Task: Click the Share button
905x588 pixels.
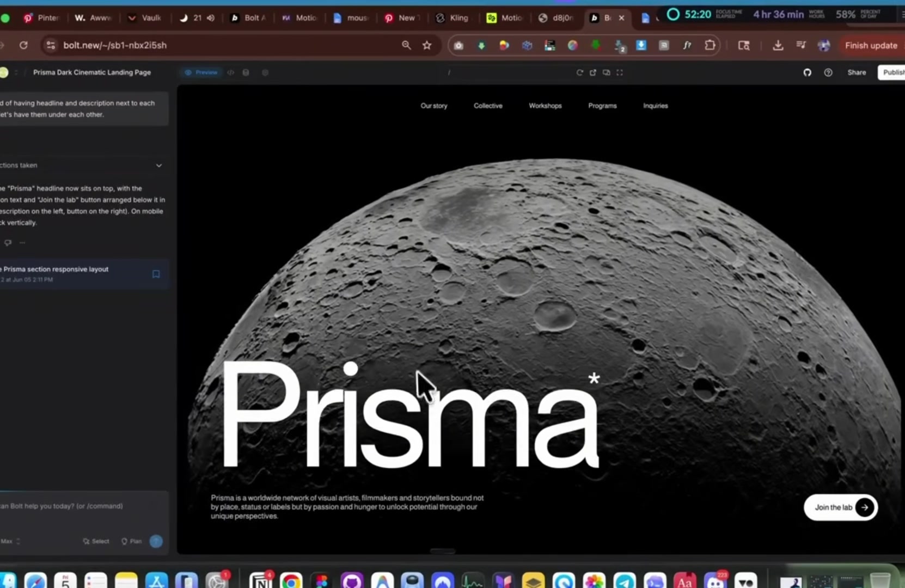Action: point(857,72)
